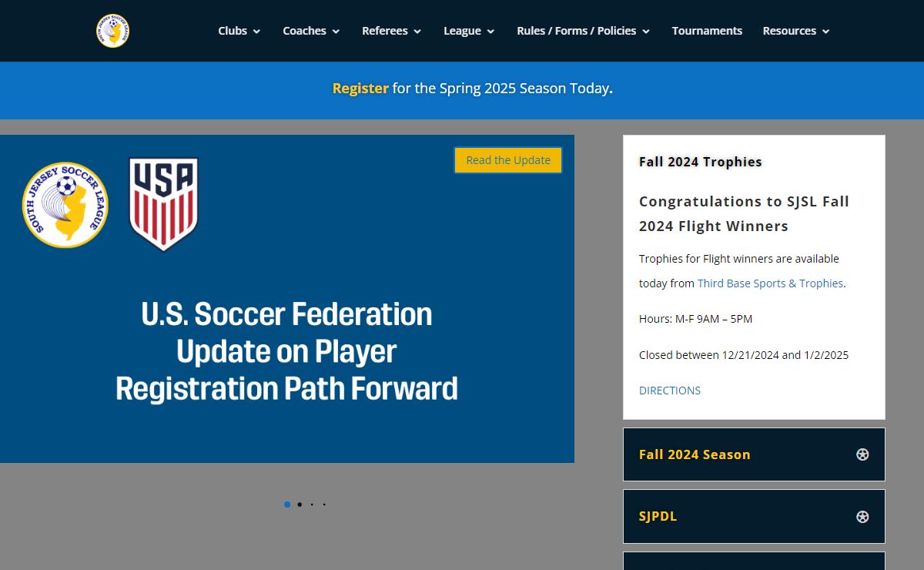Click the Register link in the banner
Image resolution: width=924 pixels, height=570 pixels.
(360, 89)
